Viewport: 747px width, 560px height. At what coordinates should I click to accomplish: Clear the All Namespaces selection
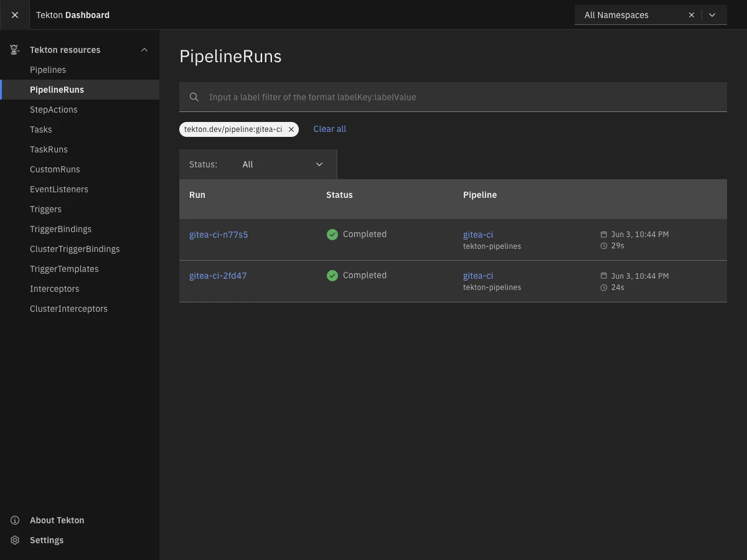pos(691,15)
